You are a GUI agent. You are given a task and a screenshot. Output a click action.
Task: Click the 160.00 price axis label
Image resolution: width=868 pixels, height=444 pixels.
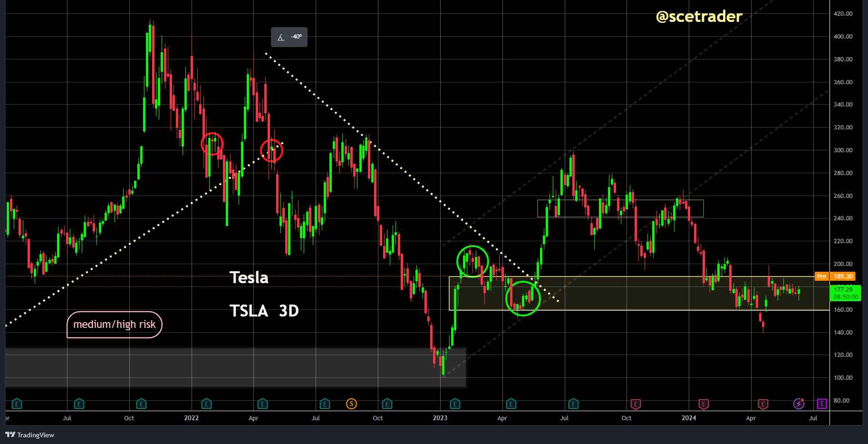(843, 310)
